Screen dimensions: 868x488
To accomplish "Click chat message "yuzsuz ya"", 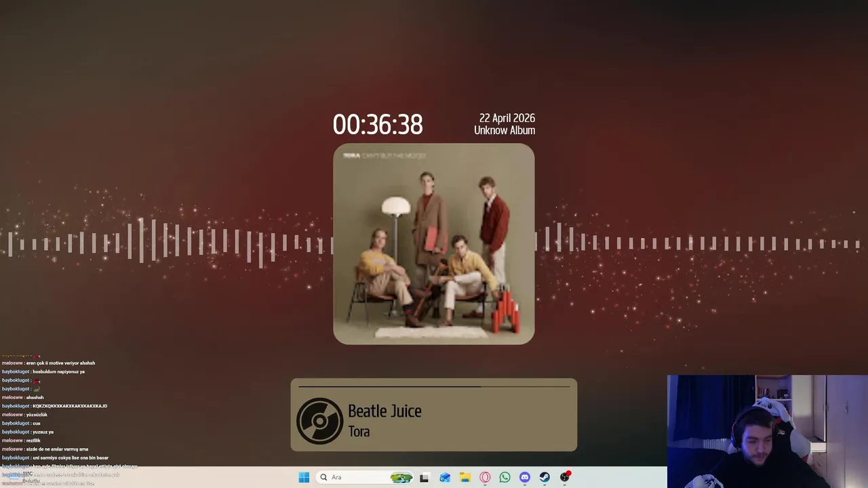I will point(43,432).
